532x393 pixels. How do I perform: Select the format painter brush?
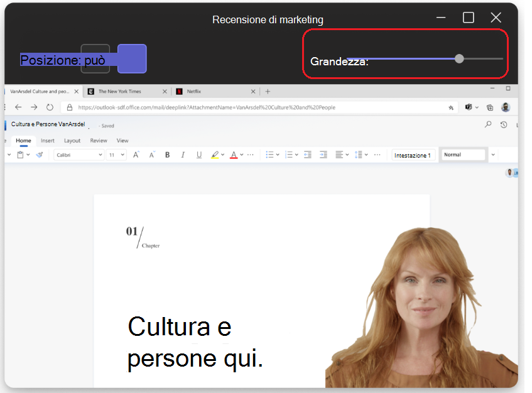tap(40, 155)
